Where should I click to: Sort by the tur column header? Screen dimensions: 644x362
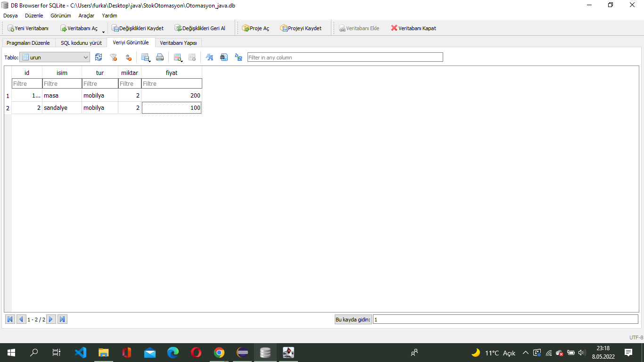(x=100, y=73)
